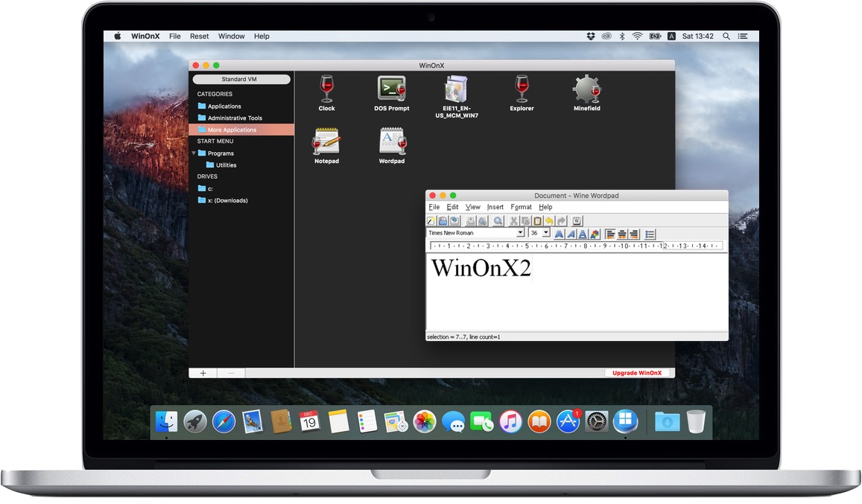This screenshot has height=504, width=862.
Task: Center align text in Wordpad
Action: coord(622,235)
